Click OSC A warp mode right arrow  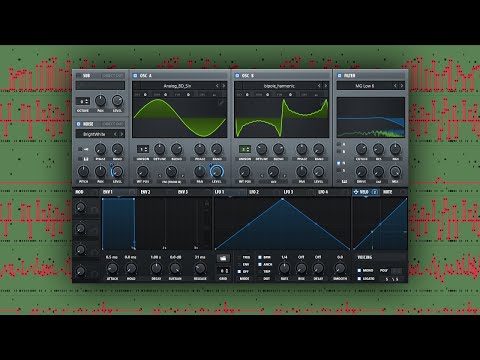[x=182, y=176]
